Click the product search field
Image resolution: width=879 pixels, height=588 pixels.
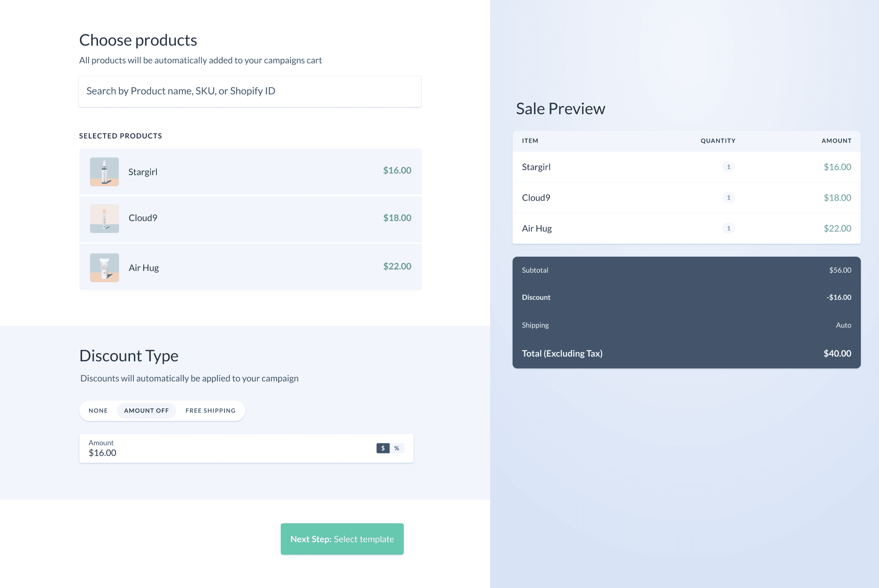click(250, 91)
